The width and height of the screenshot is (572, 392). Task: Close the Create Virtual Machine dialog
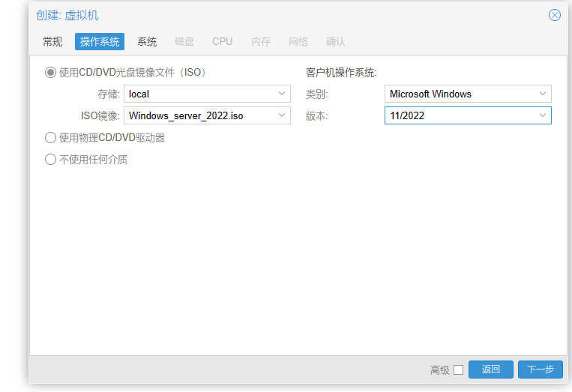(x=555, y=15)
